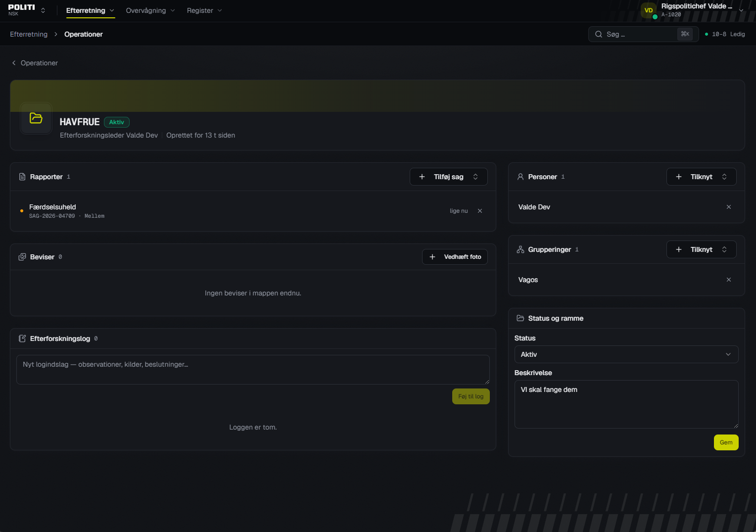756x532 pixels.
Task: Save changes with Gem button
Action: click(x=726, y=442)
